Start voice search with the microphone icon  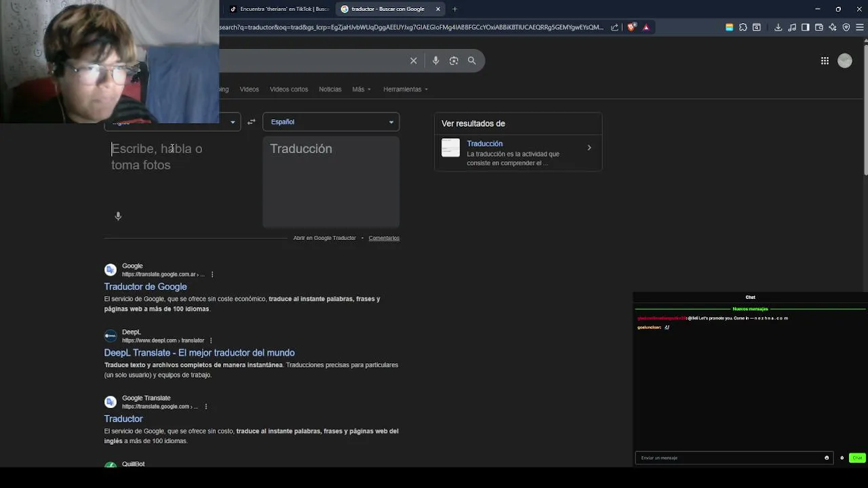[x=435, y=61]
